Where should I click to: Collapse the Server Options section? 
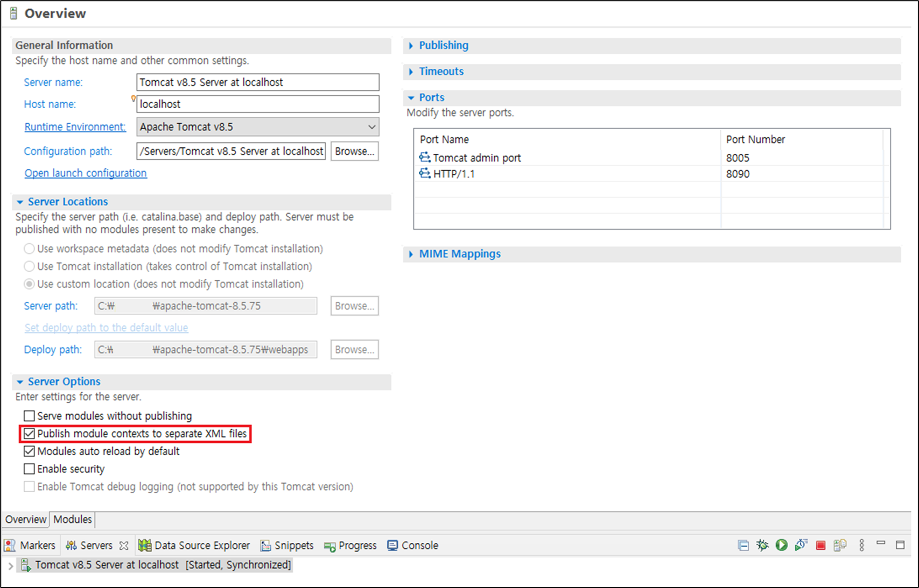pos(20,381)
